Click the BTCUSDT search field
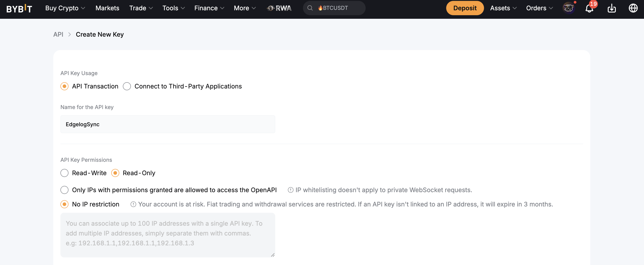 coord(334,8)
